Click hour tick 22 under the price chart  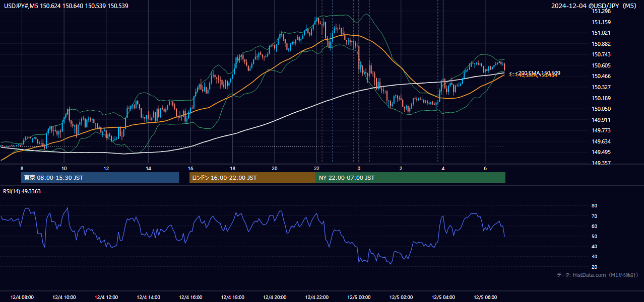316,168
